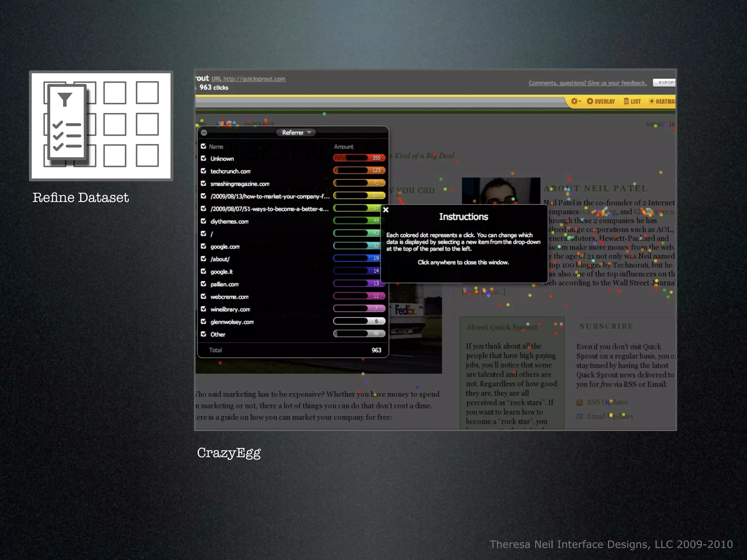Open the settings gear in the CrazyEgg toolbar
The image size is (747, 560).
(x=576, y=101)
